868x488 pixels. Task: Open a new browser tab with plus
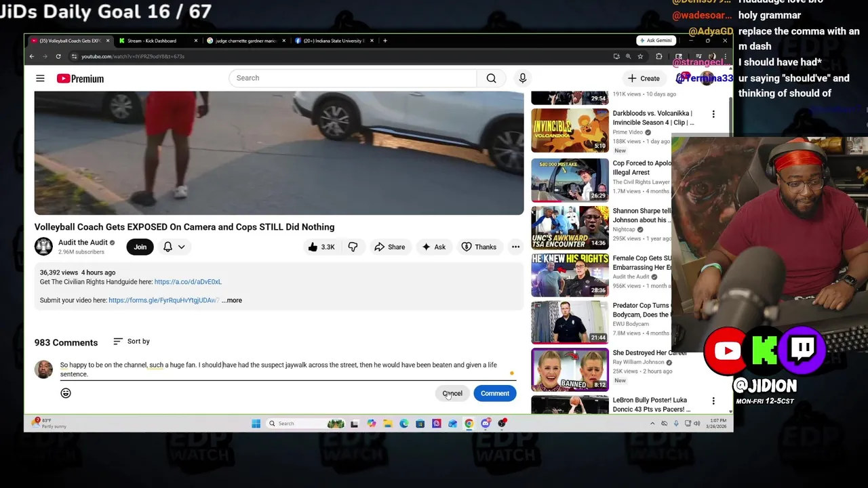point(384,41)
